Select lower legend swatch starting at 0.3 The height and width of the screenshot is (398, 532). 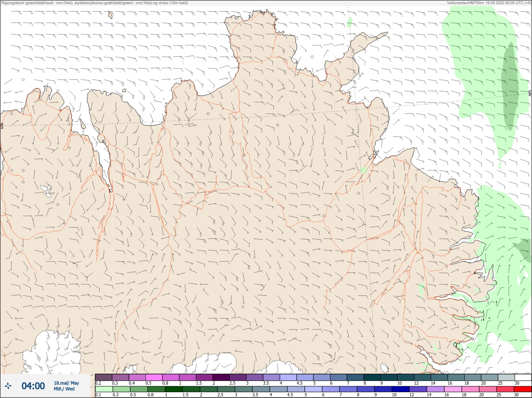(x=121, y=389)
